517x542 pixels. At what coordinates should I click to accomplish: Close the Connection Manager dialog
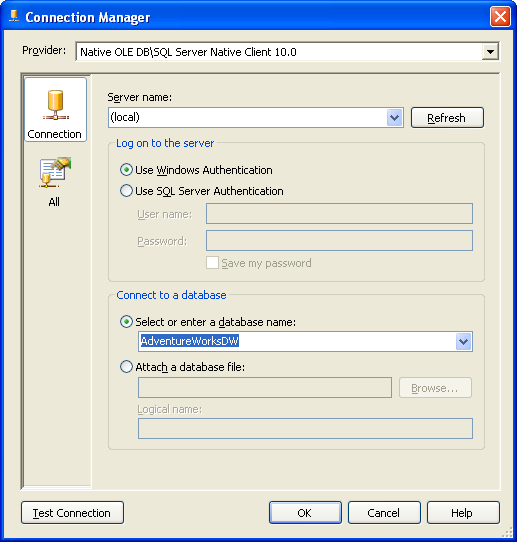[500, 16]
